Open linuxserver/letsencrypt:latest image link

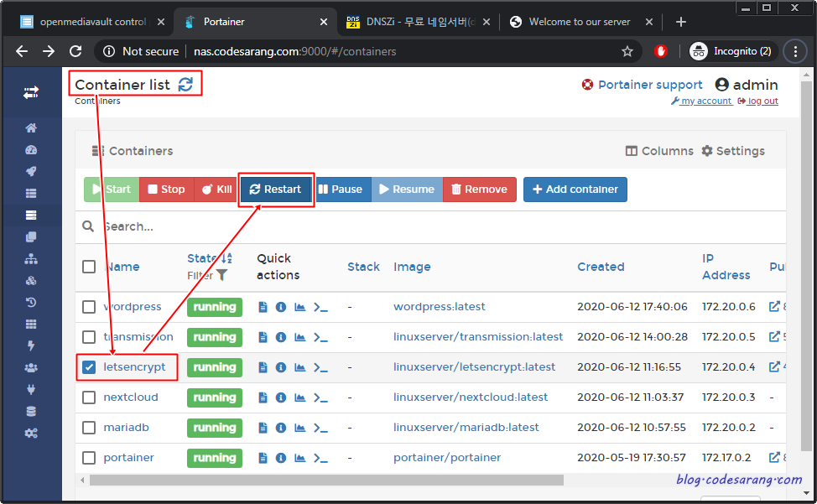tap(474, 367)
